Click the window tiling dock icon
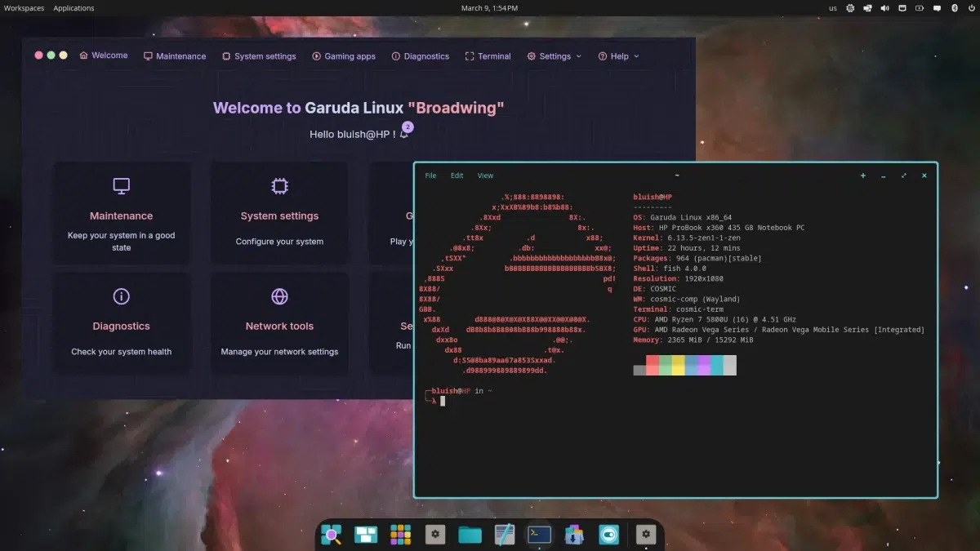The height and width of the screenshot is (551, 980). coord(365,534)
